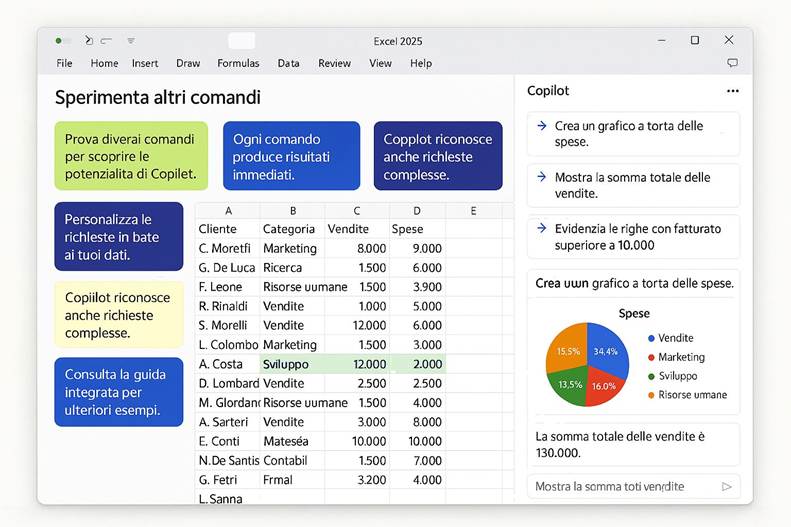This screenshot has width=791, height=527.
Task: Click the blue 34,4% pie slice
Action: (608, 350)
